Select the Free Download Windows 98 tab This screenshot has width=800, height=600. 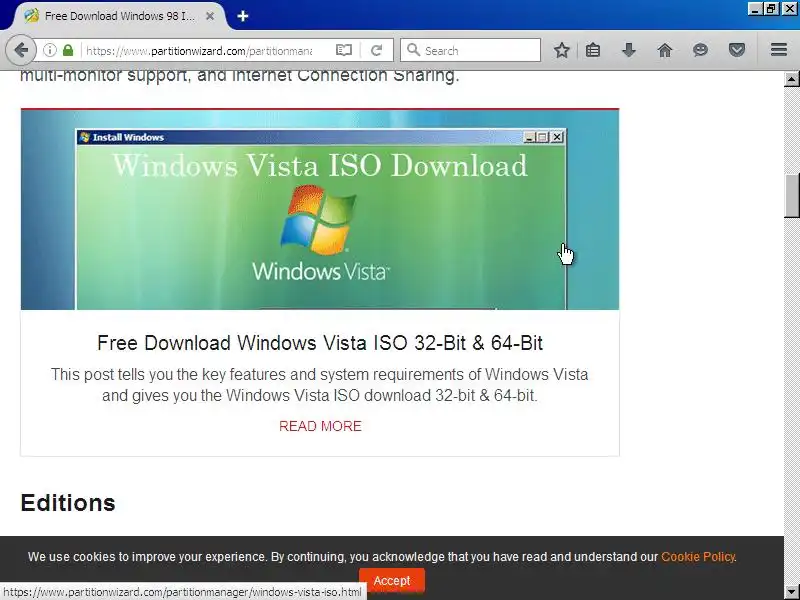point(120,16)
